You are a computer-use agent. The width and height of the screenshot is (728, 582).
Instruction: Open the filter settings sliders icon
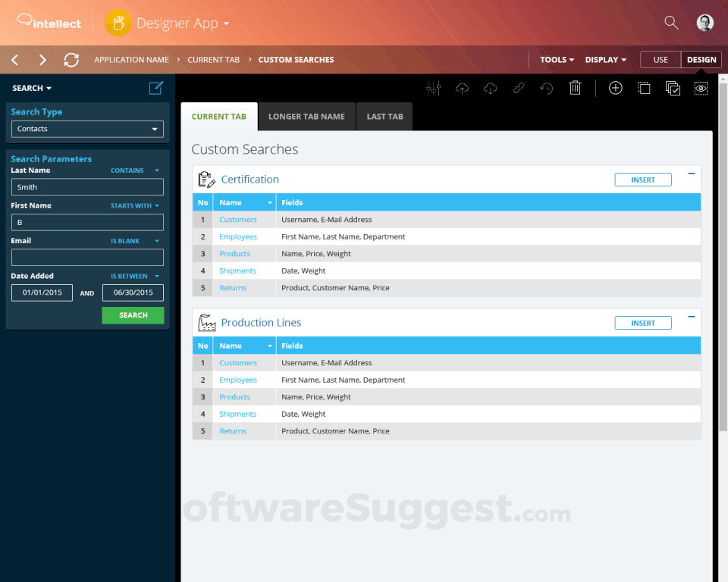(433, 88)
